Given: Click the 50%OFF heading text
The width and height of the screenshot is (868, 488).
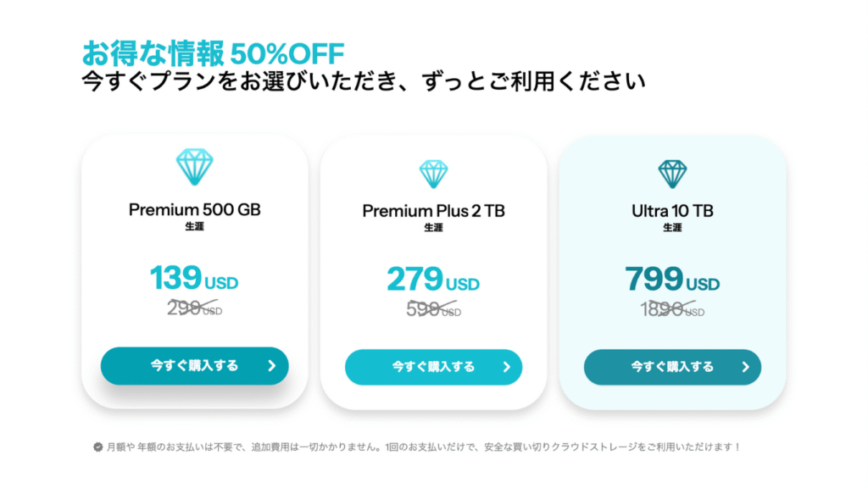Looking at the screenshot, I should point(287,53).
